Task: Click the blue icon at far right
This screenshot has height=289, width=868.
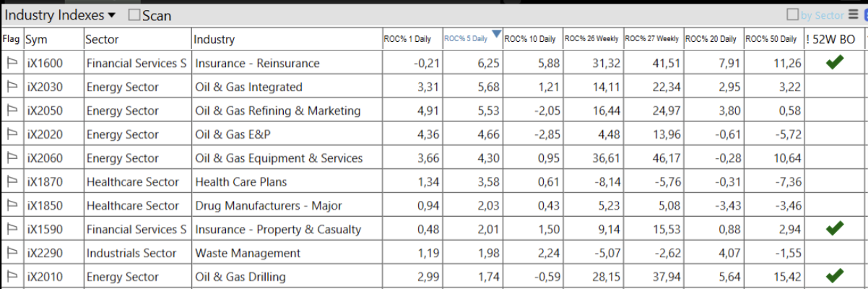Action: point(864,14)
